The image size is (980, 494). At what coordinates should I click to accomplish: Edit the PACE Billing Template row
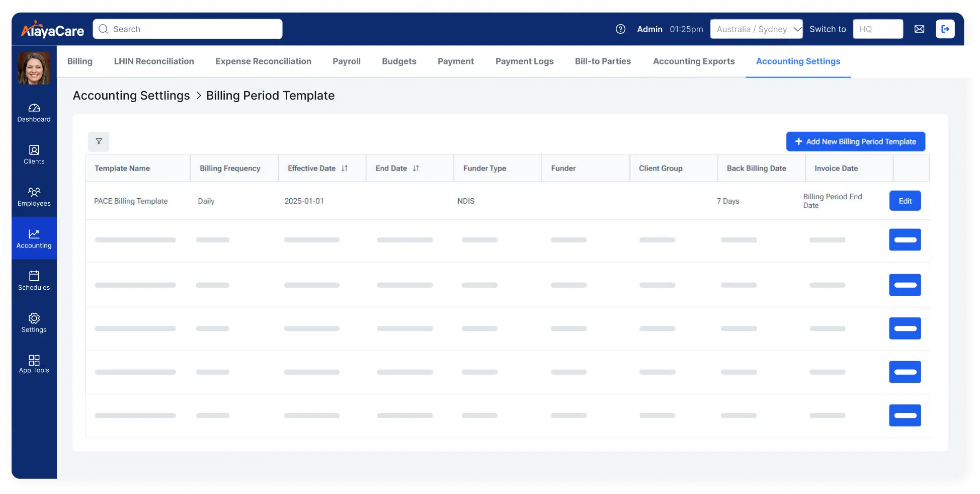[x=905, y=201]
